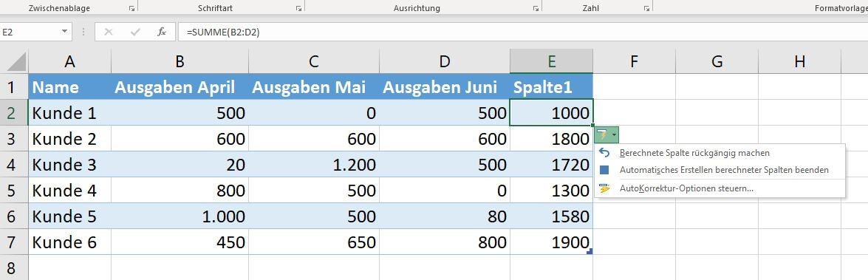
Task: Open the Zwischenablage dialog launcher
Action: click(x=131, y=8)
